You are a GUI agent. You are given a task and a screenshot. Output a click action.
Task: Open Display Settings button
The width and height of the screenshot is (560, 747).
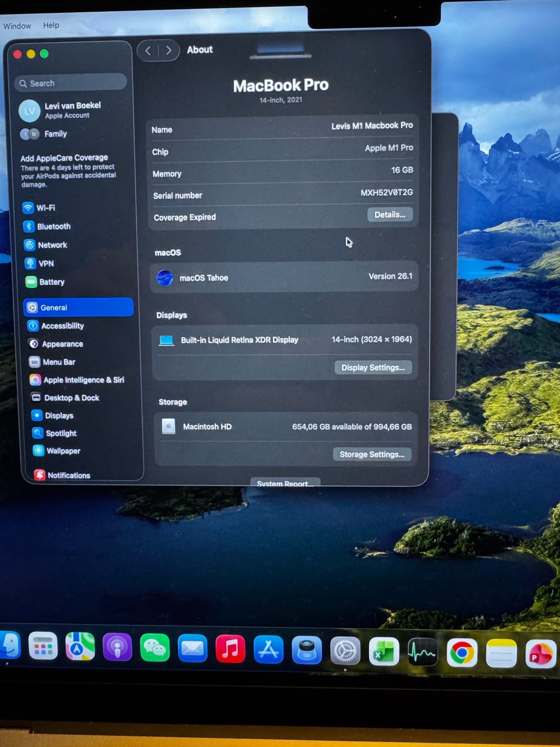(x=373, y=368)
